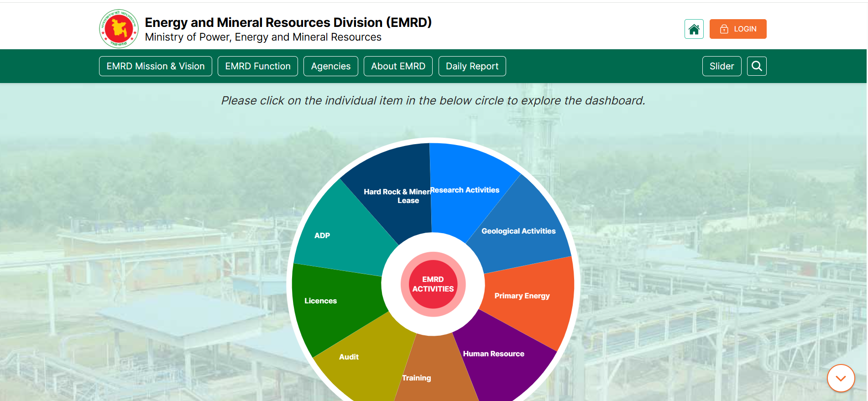Click the Energy and Mineral Resources Division title
The image size is (868, 401).
coord(288,22)
